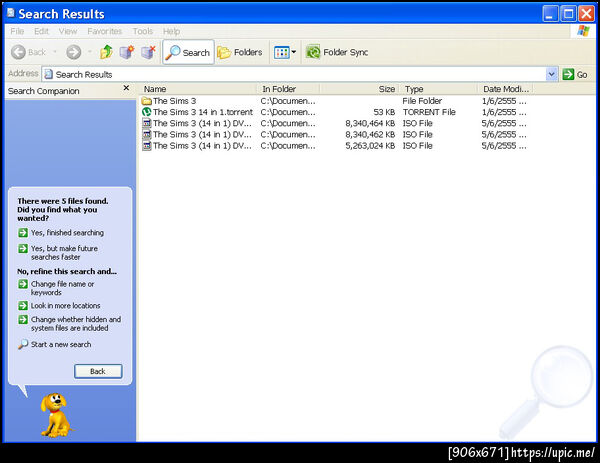The image size is (600, 463).
Task: Click the '53 KB' size cell
Action: 384,112
